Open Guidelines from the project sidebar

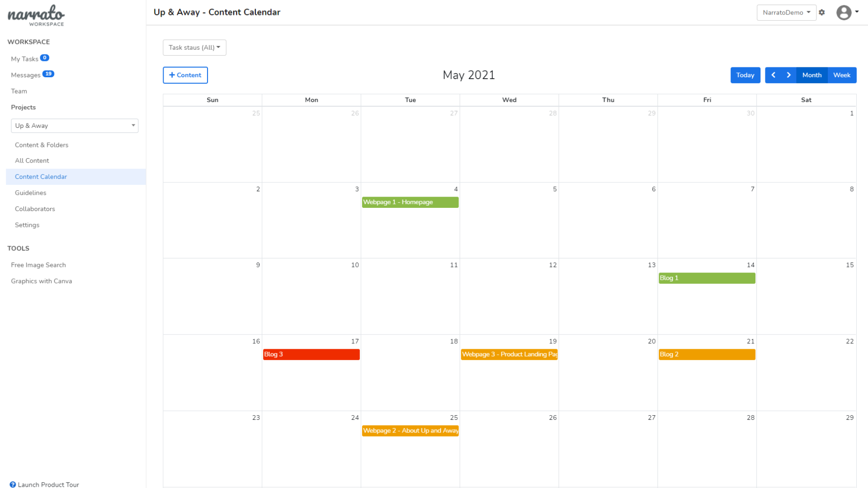click(x=30, y=192)
